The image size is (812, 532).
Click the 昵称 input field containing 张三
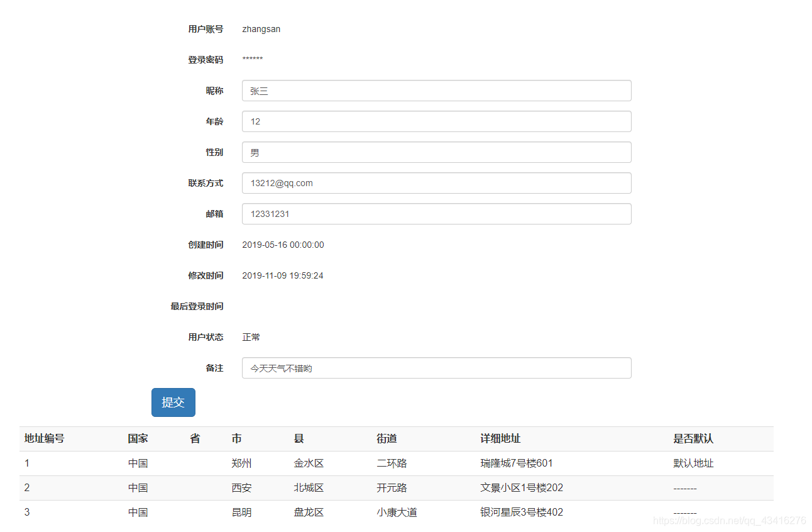click(x=436, y=91)
